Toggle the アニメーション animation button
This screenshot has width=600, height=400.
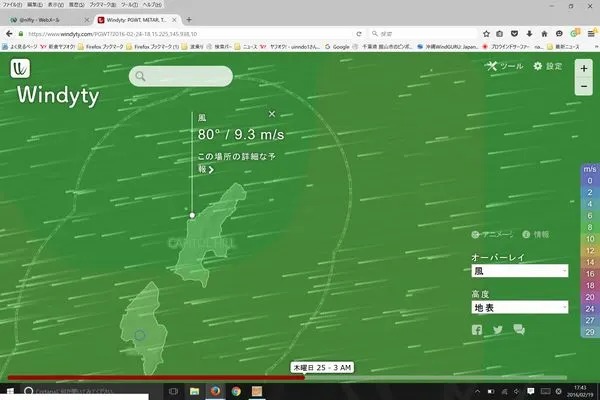pyautogui.click(x=492, y=235)
